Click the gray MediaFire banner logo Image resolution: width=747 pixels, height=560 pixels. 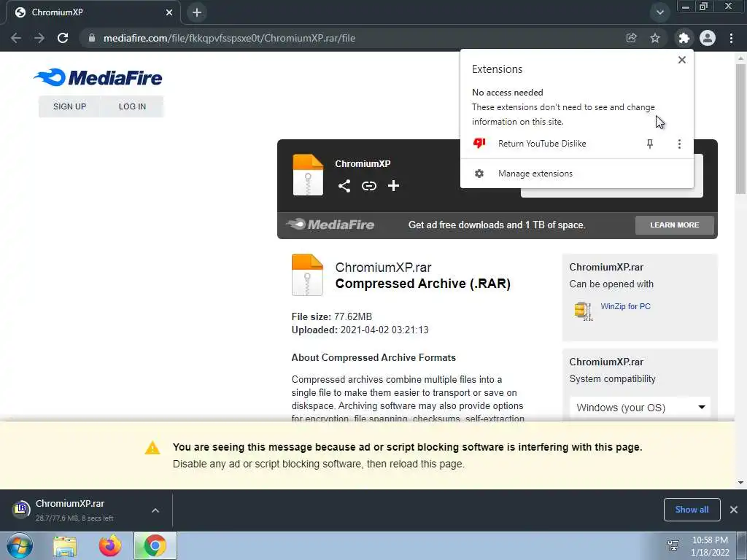coord(330,225)
